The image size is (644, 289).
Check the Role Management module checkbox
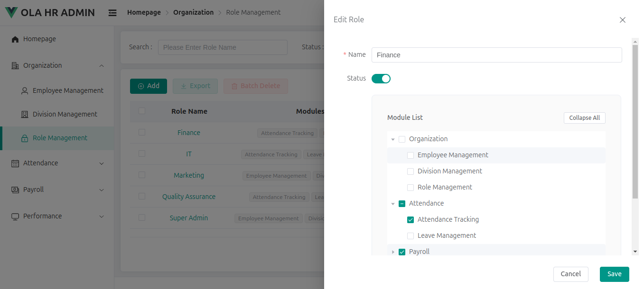tap(411, 188)
